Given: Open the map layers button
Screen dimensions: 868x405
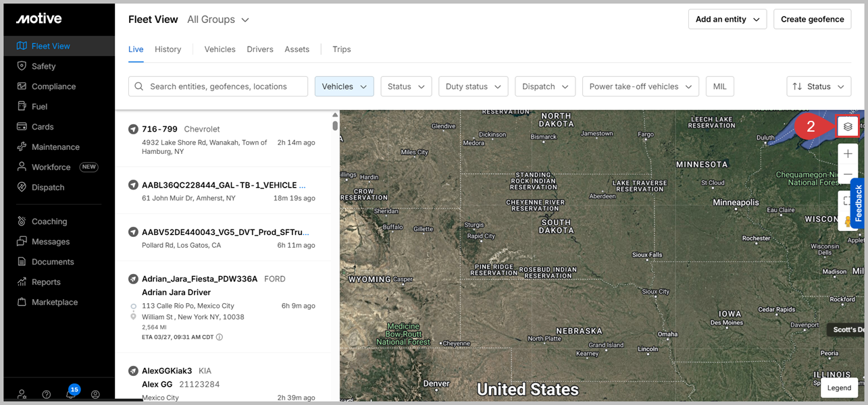Looking at the screenshot, I should pyautogui.click(x=848, y=127).
